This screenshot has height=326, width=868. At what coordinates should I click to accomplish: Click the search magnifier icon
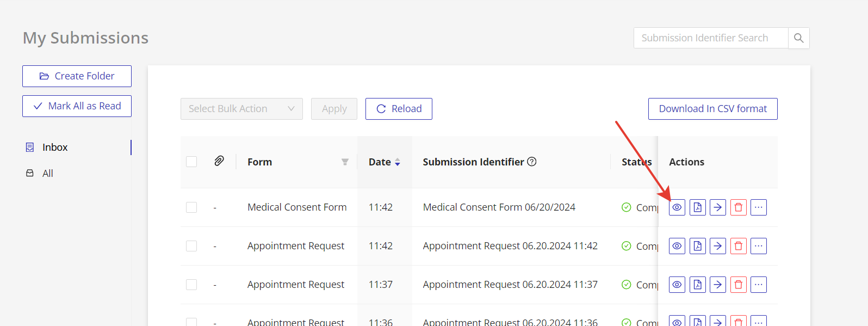click(798, 38)
